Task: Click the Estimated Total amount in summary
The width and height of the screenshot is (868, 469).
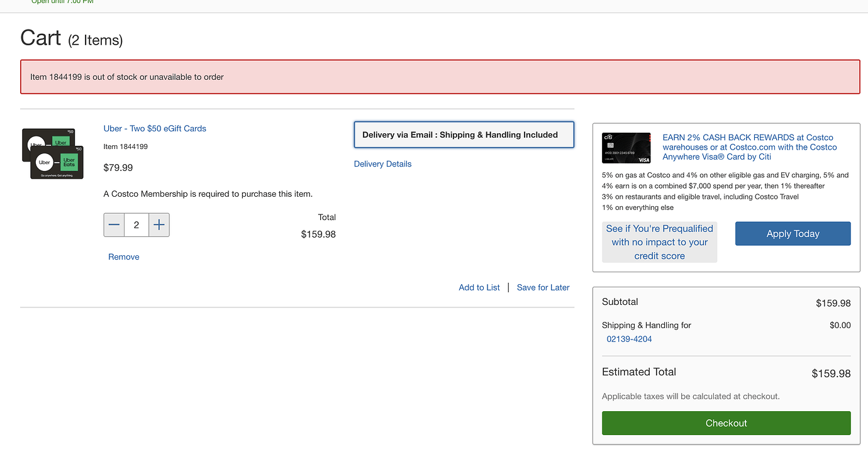Action: pyautogui.click(x=831, y=373)
